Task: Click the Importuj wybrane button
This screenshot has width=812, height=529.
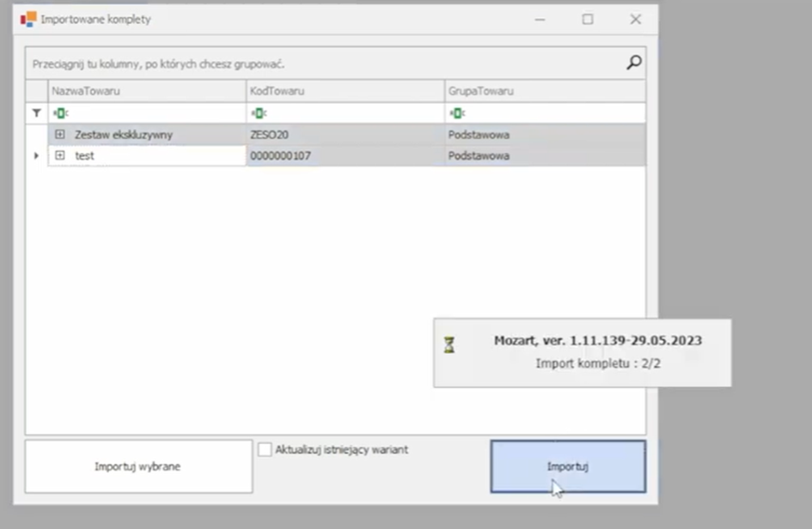Action: (x=137, y=466)
